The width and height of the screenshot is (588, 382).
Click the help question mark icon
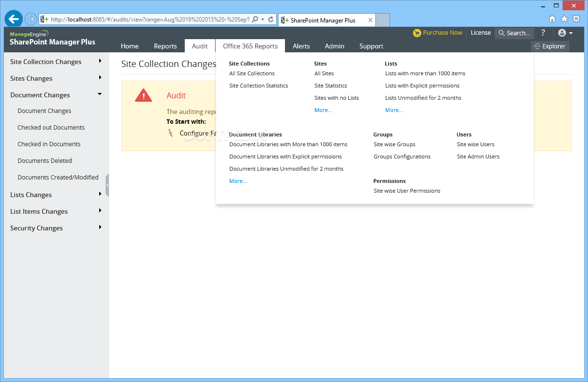tap(543, 33)
